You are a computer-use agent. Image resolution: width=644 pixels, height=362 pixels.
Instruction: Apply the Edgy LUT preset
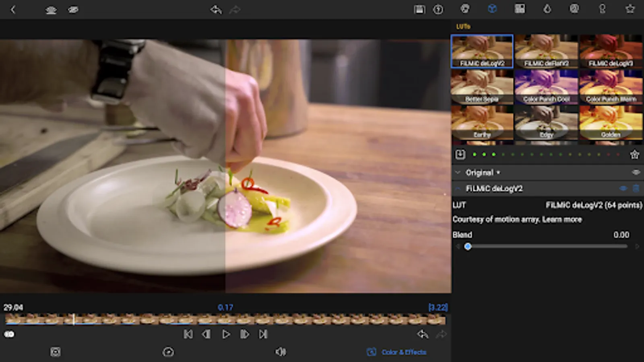click(x=546, y=123)
